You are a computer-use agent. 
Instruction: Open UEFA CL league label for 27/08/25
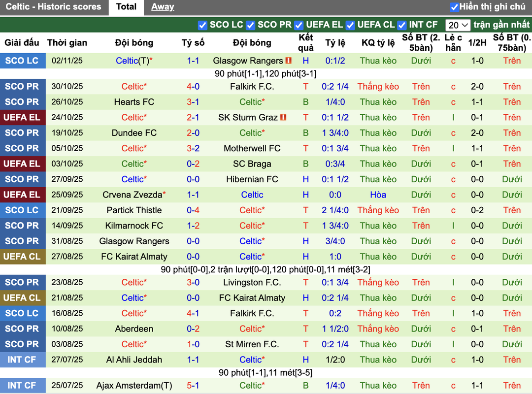pyautogui.click(x=22, y=257)
